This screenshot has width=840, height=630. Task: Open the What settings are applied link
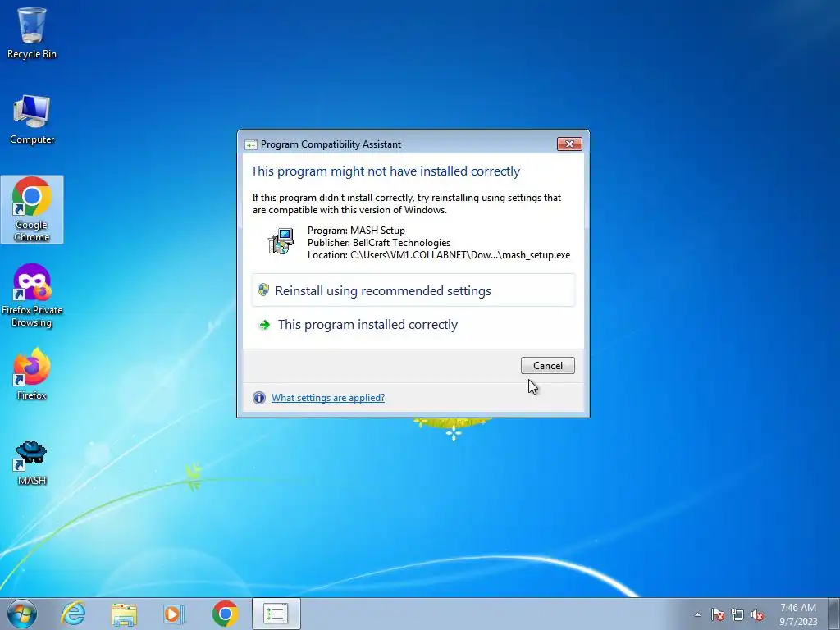point(328,398)
